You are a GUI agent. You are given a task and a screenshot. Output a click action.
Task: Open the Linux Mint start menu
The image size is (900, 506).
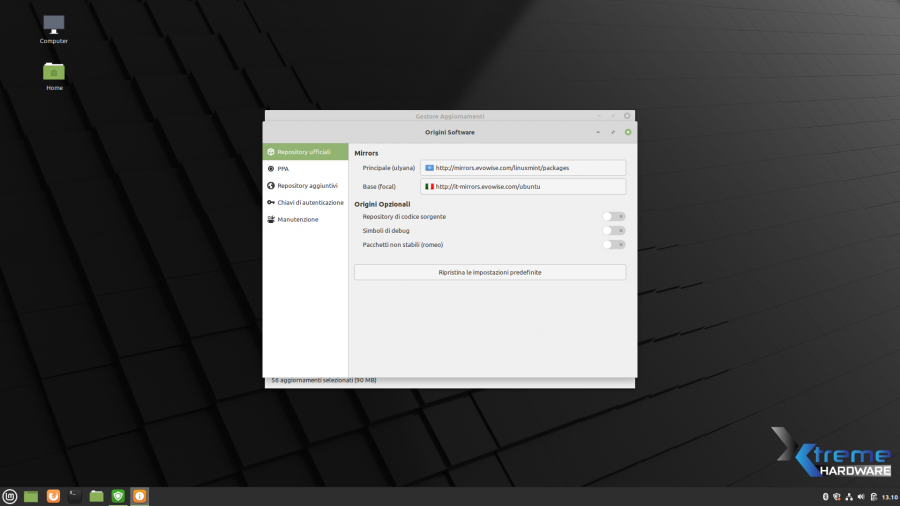(x=10, y=496)
